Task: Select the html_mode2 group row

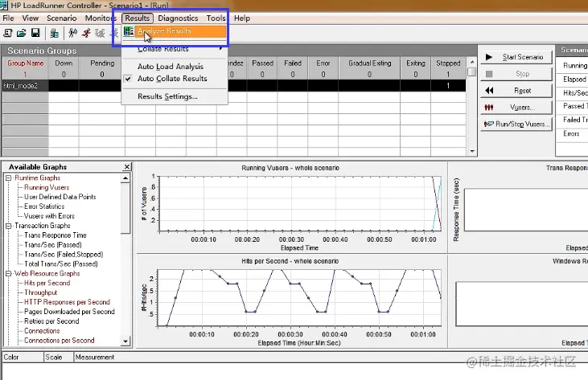Action: (234, 86)
